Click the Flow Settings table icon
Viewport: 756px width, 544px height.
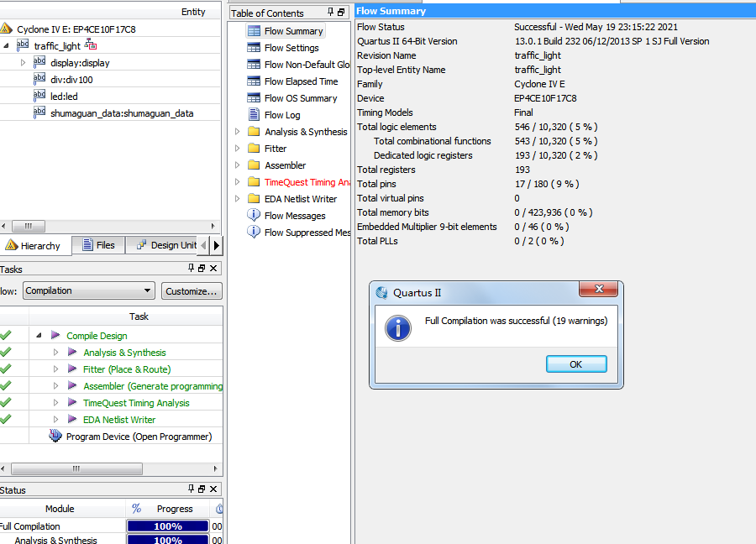pyautogui.click(x=254, y=48)
